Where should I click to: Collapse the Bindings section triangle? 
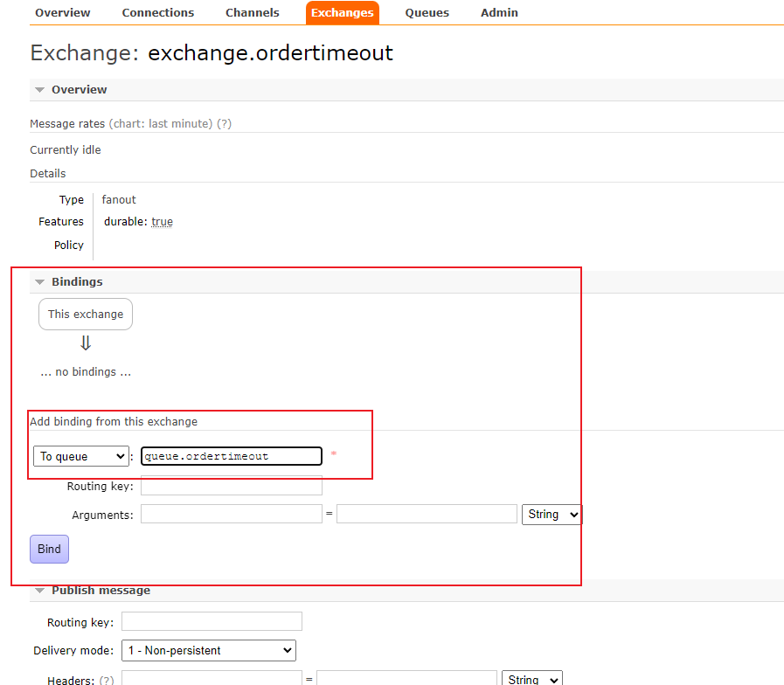39,282
